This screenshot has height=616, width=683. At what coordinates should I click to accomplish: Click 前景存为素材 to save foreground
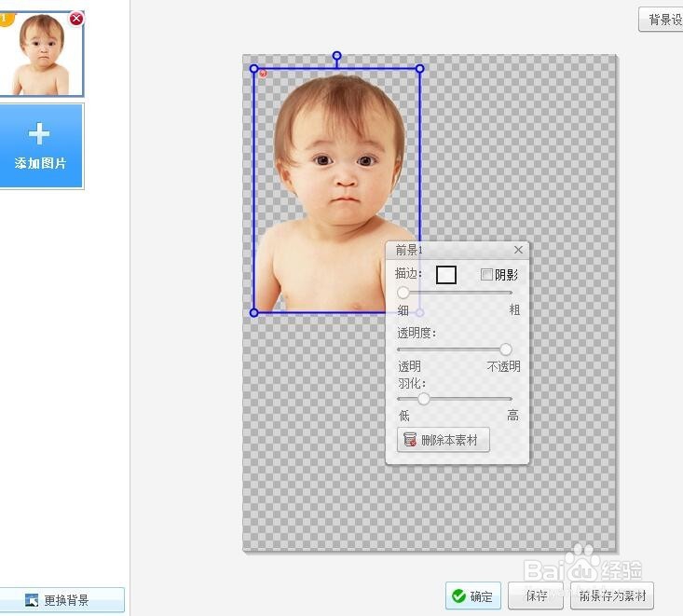click(x=612, y=595)
